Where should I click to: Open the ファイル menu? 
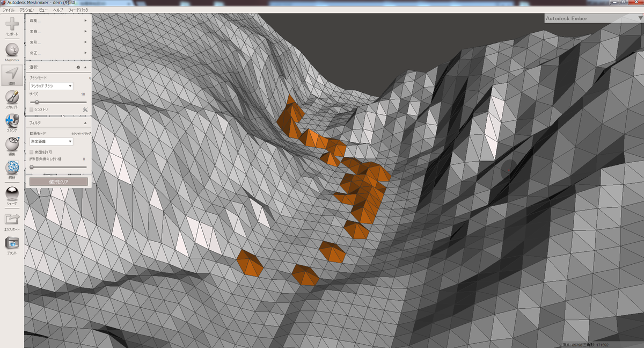click(9, 10)
